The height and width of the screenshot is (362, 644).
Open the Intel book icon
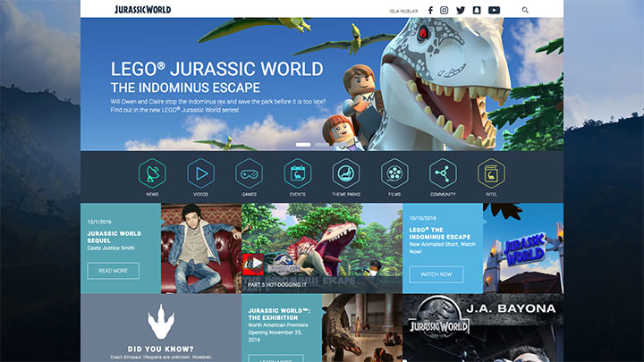pyautogui.click(x=491, y=173)
